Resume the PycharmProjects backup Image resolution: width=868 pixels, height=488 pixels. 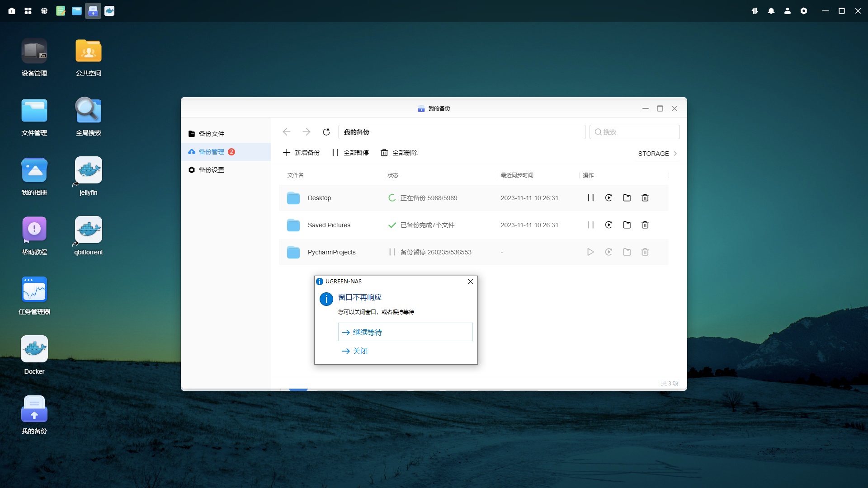[590, 252]
